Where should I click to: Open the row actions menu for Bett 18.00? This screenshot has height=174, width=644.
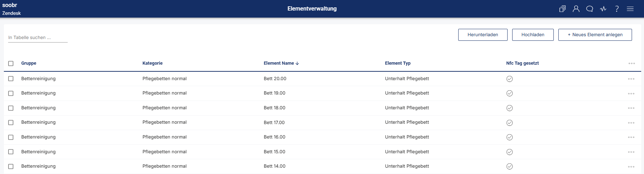pyautogui.click(x=631, y=108)
